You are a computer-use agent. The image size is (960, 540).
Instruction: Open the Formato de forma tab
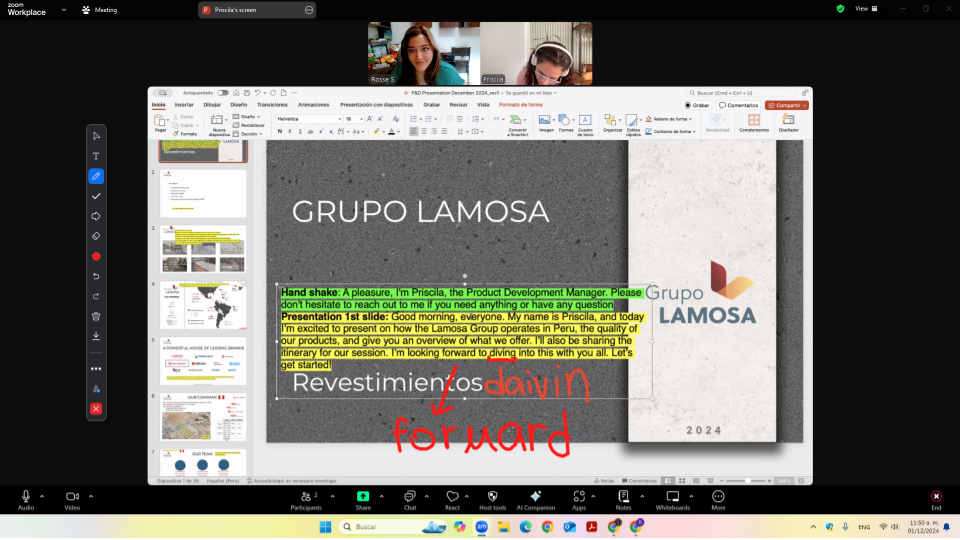(521, 105)
